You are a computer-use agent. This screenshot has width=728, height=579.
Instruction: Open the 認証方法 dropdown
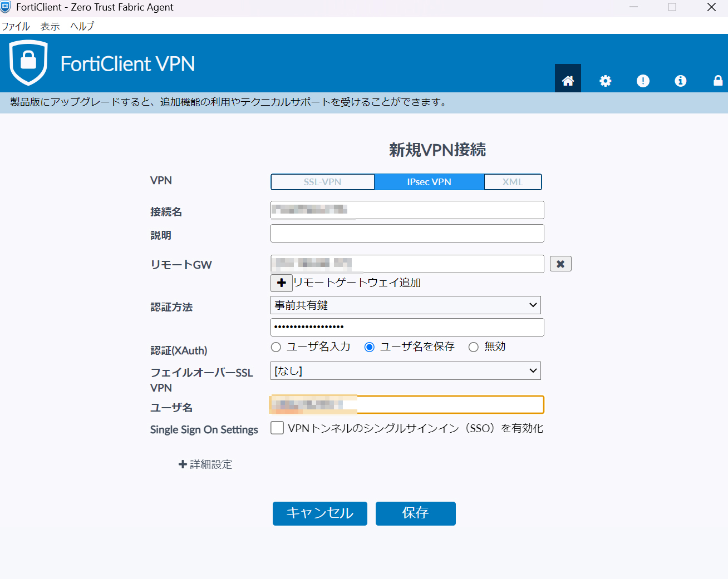405,305
